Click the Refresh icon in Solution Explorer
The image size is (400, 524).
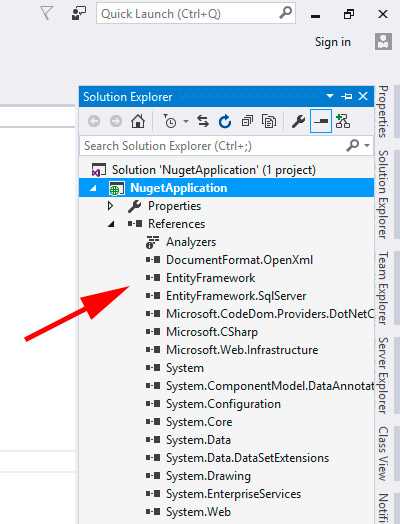tap(225, 121)
